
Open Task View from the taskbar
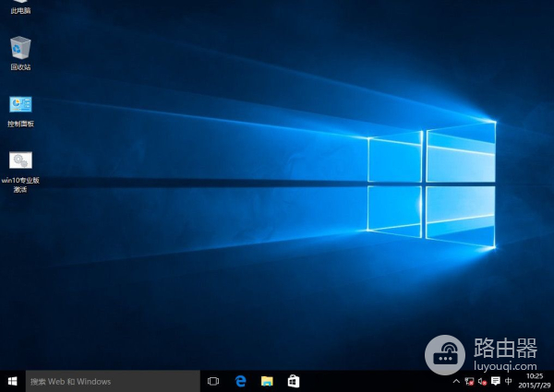point(213,381)
